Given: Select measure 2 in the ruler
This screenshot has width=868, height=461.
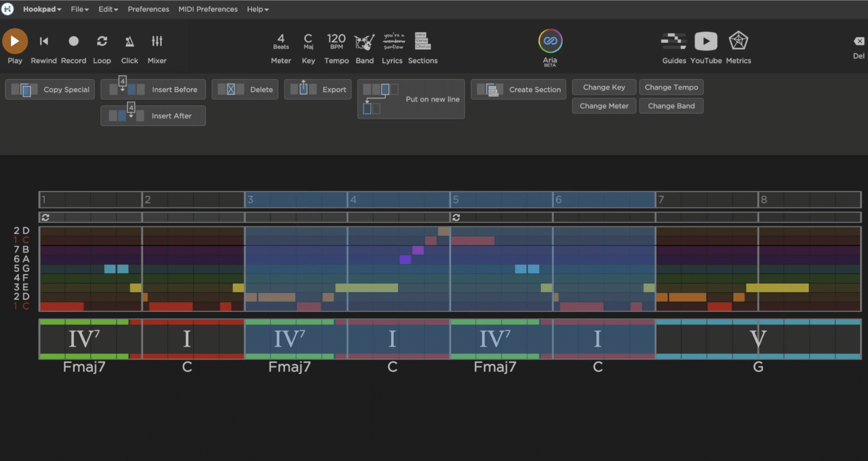Looking at the screenshot, I should pos(193,199).
